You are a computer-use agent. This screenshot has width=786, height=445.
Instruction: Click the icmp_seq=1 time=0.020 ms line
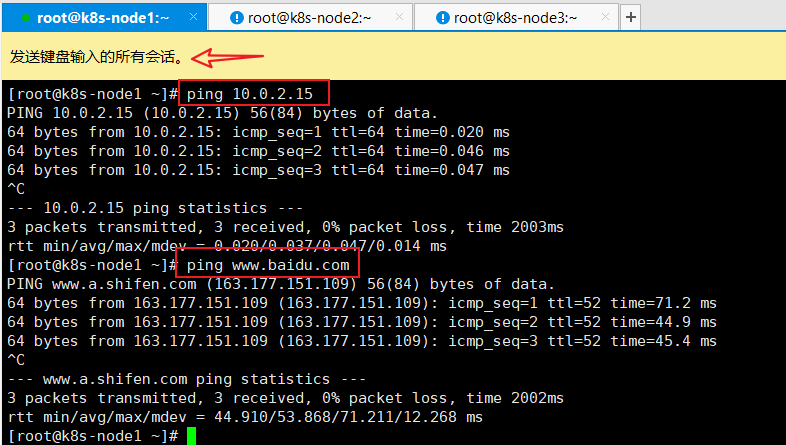click(x=258, y=132)
